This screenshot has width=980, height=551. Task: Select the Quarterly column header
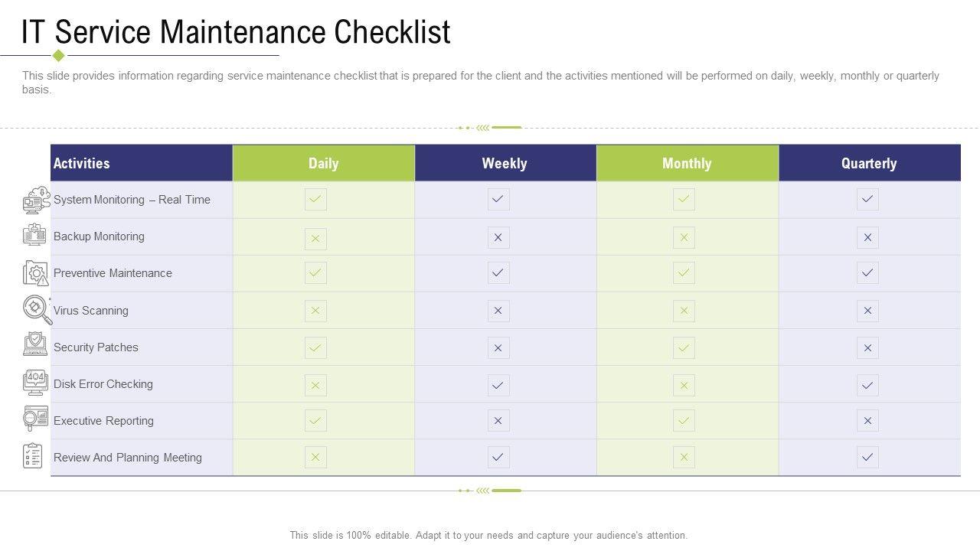[x=869, y=163]
